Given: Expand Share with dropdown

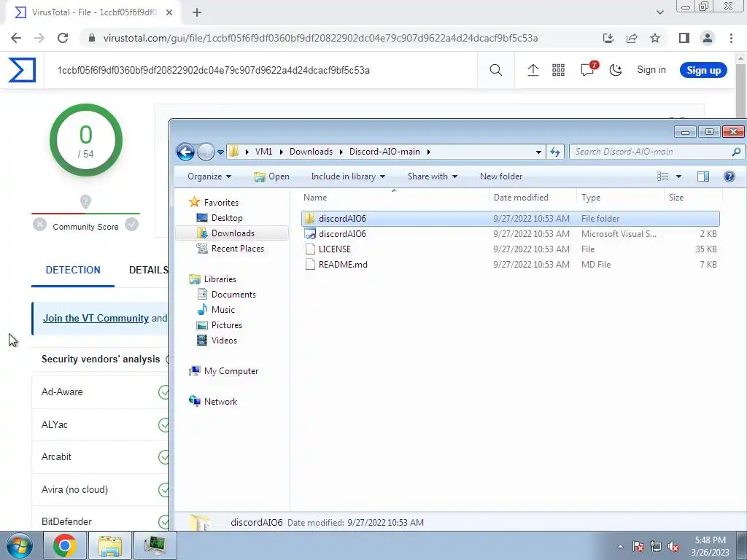Looking at the screenshot, I should tap(433, 176).
